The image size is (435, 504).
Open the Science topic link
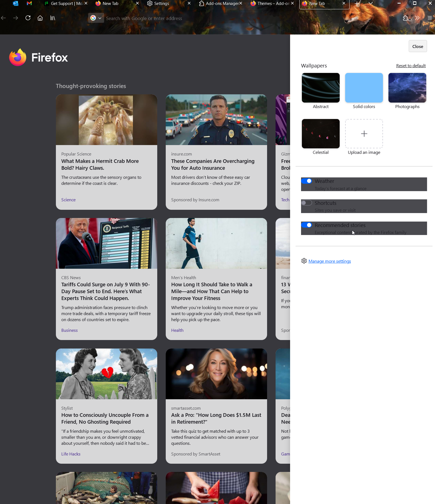(x=68, y=200)
